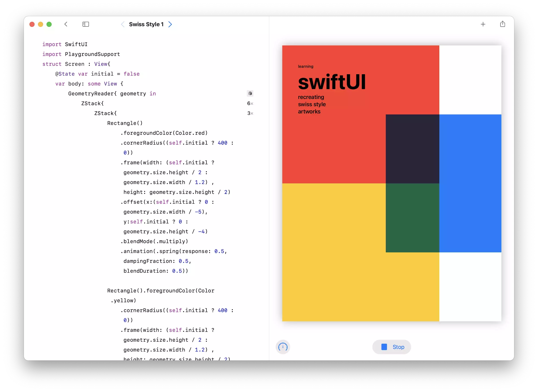The image size is (538, 392).
Task: Click the green fullscreen button
Action: pos(49,24)
